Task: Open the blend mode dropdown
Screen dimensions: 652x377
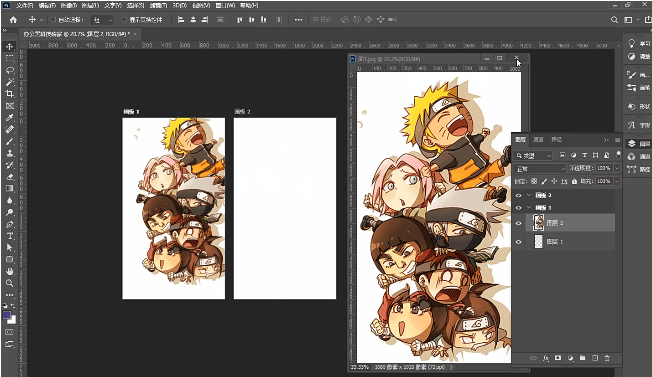Action: coord(541,168)
